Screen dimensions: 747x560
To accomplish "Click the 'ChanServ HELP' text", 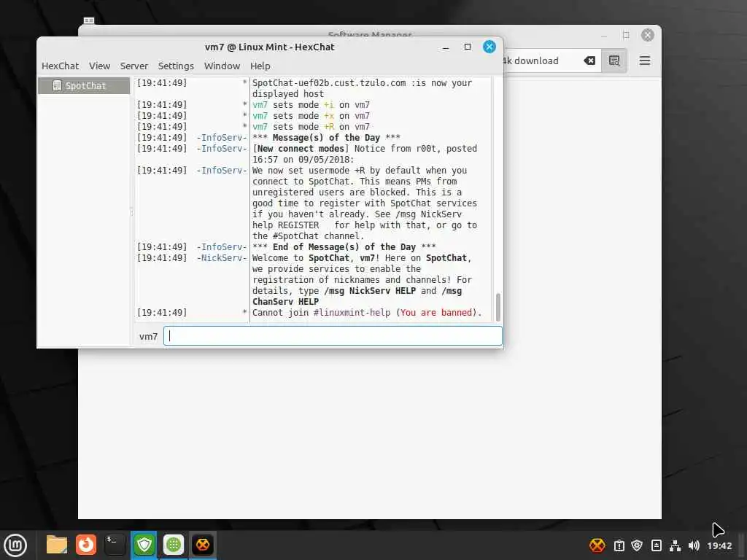I will coord(285,302).
